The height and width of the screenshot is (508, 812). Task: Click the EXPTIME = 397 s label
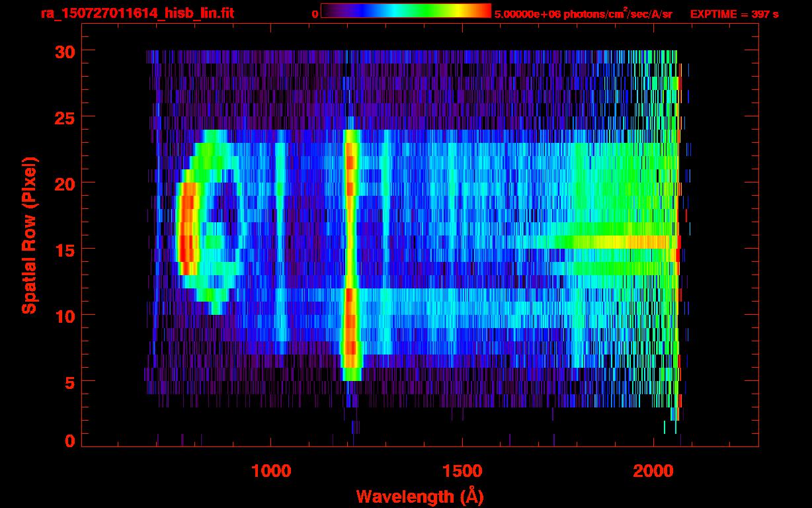(734, 14)
